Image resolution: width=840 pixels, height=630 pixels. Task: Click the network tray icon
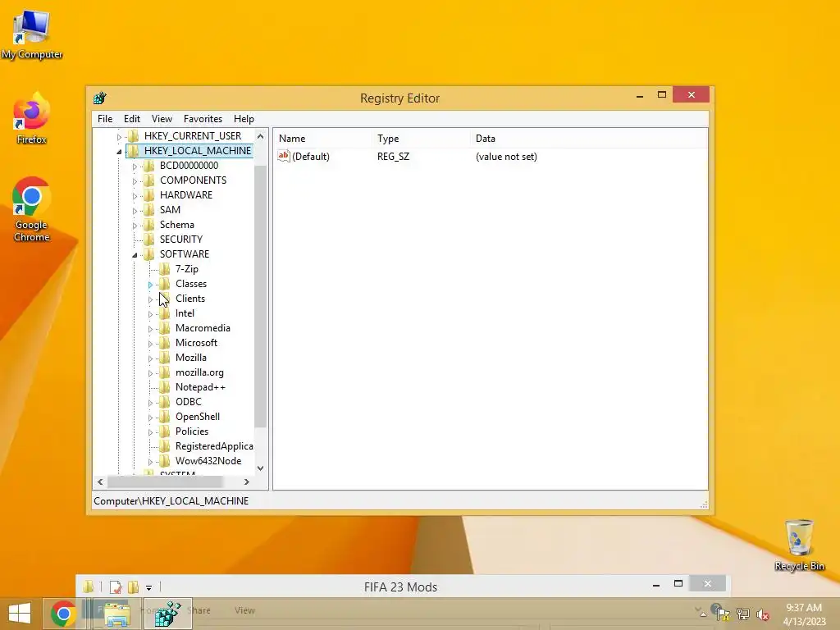pyautogui.click(x=743, y=614)
